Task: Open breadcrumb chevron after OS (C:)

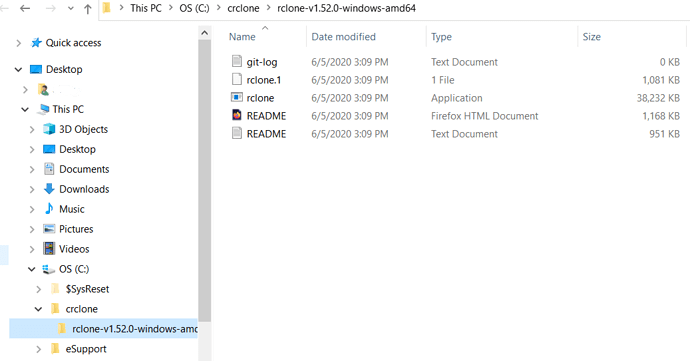Action: pos(218,8)
